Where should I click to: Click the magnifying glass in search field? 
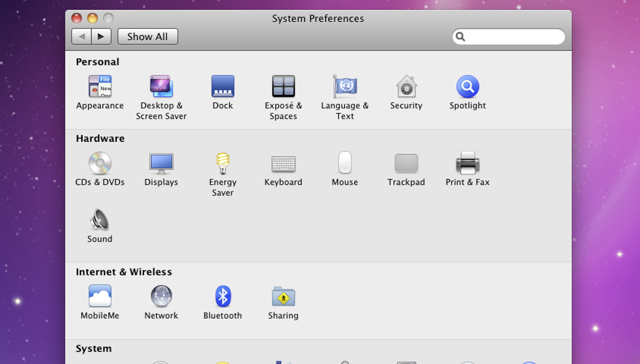coord(460,37)
